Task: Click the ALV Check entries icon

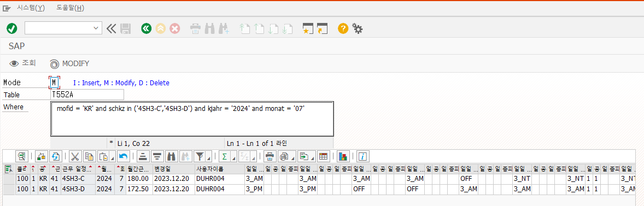Action: click(x=41, y=156)
